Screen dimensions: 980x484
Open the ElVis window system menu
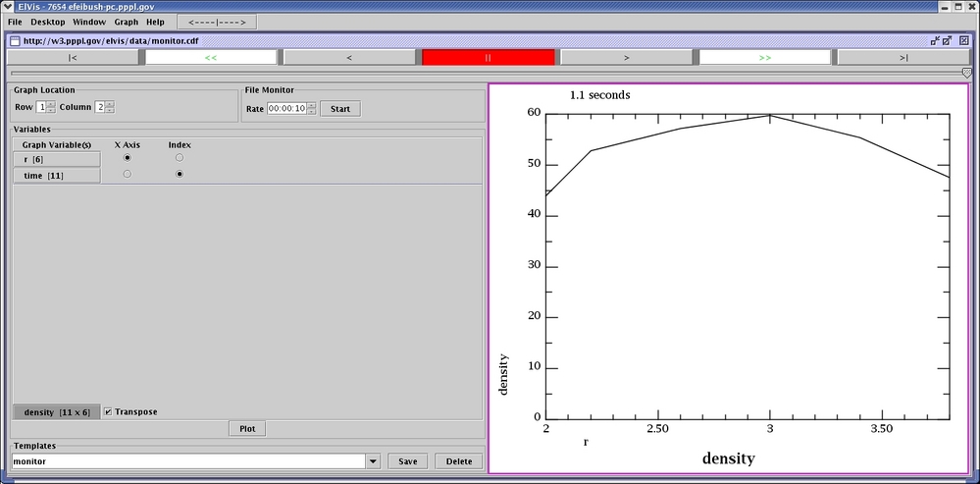pos(7,6)
